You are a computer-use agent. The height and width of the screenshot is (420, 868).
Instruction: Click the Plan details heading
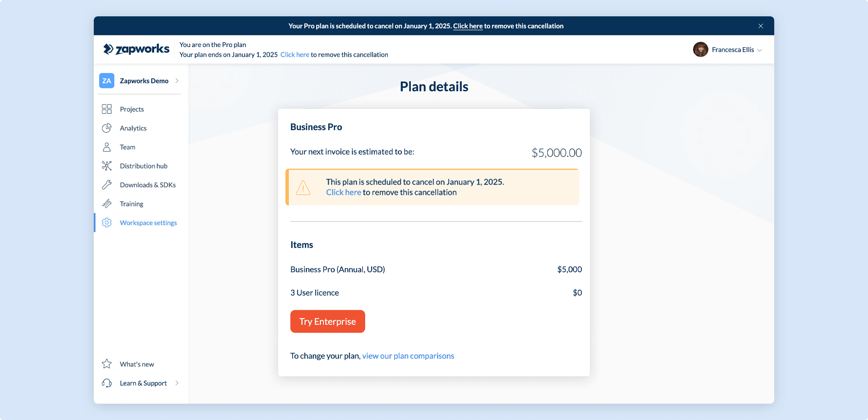[434, 87]
